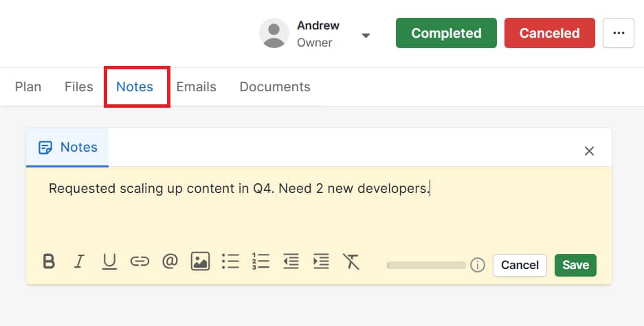Mention a user with @ icon
This screenshot has height=326, width=644.
click(x=170, y=261)
